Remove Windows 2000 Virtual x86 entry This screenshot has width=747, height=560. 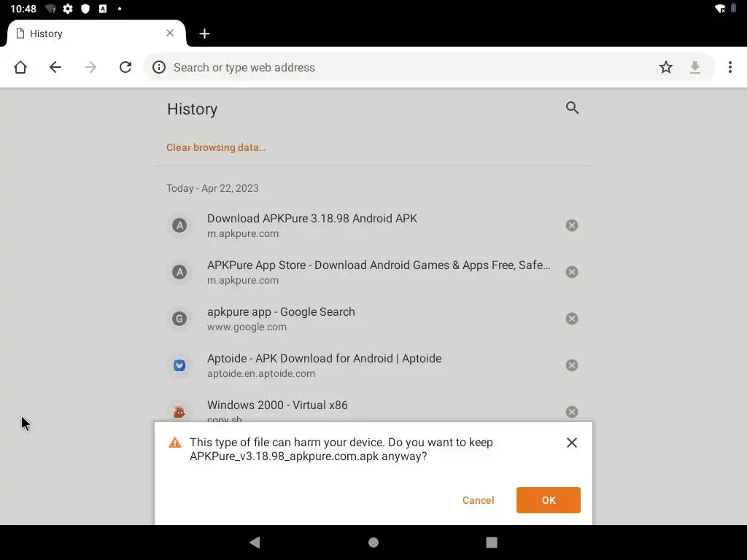[572, 412]
